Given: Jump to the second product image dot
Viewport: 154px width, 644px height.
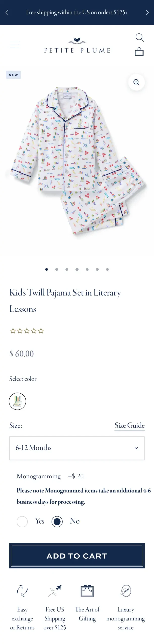Looking at the screenshot, I should 57,269.
